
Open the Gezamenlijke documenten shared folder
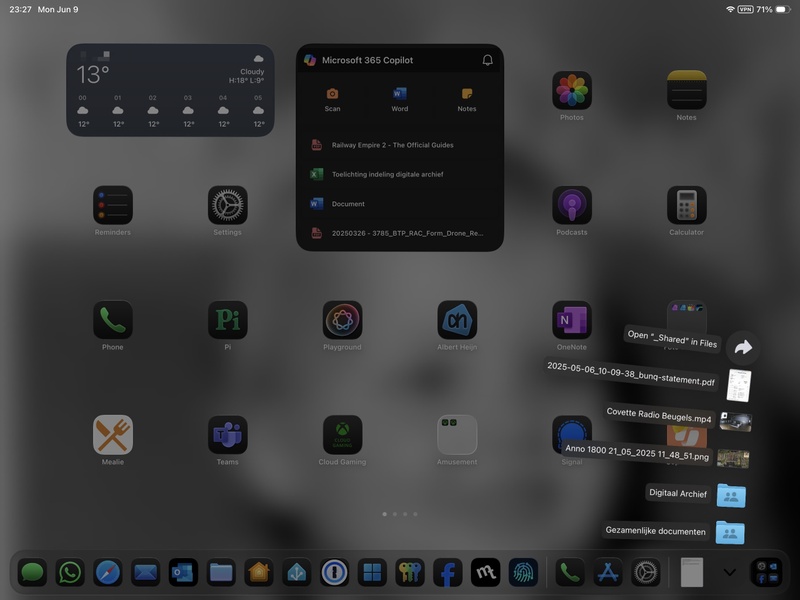(730, 533)
